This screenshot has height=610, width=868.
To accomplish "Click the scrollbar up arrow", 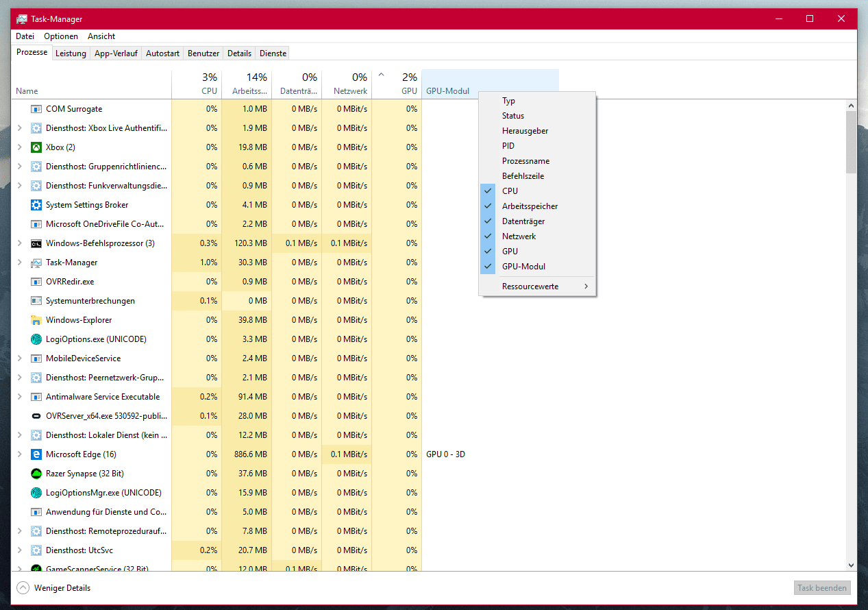I will click(x=851, y=106).
